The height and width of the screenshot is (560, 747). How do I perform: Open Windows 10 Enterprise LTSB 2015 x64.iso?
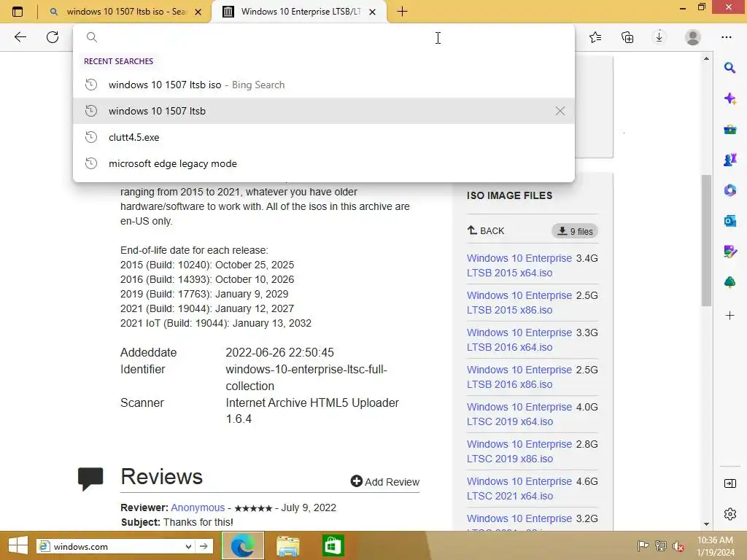519,265
